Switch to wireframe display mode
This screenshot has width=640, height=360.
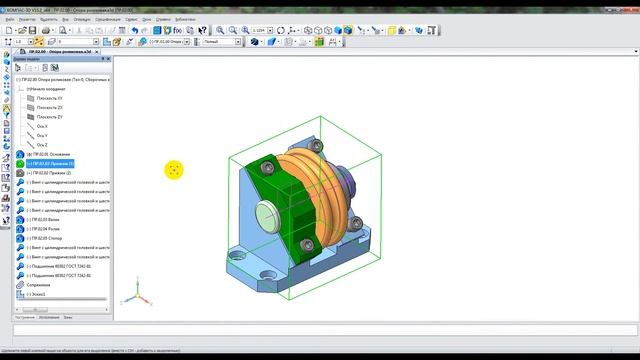[308, 30]
